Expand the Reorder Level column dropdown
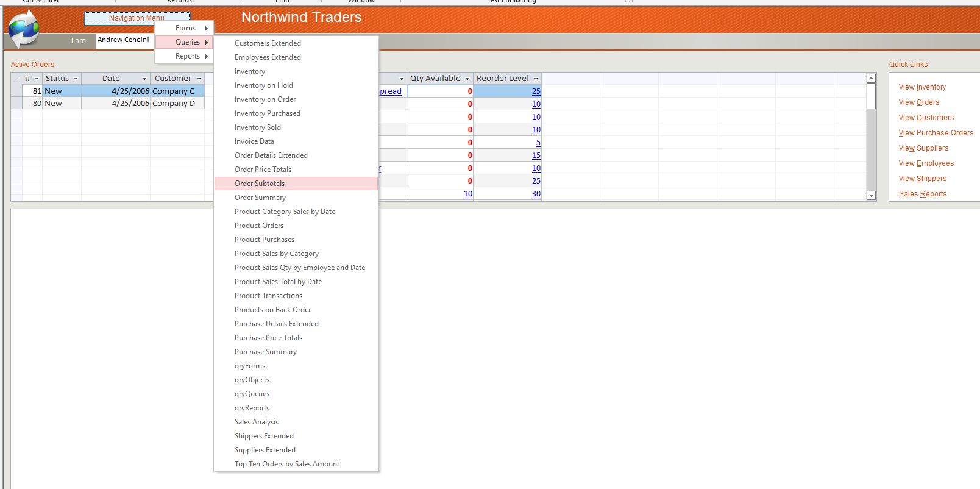 (x=536, y=79)
